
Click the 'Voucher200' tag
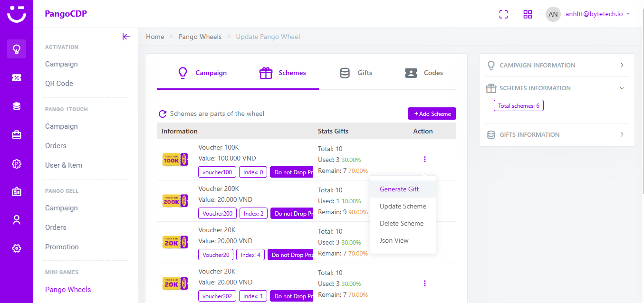click(218, 213)
